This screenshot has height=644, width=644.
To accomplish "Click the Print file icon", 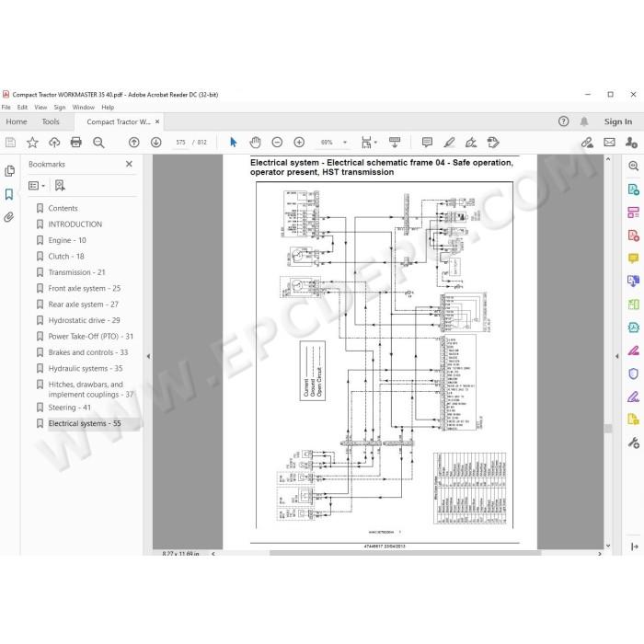I will (x=76, y=143).
